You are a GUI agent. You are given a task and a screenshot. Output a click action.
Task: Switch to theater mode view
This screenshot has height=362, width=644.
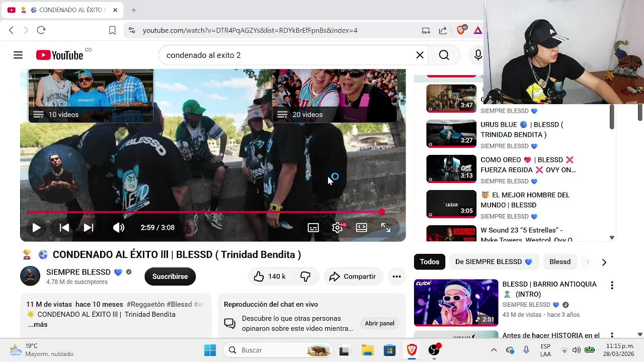coord(361,228)
